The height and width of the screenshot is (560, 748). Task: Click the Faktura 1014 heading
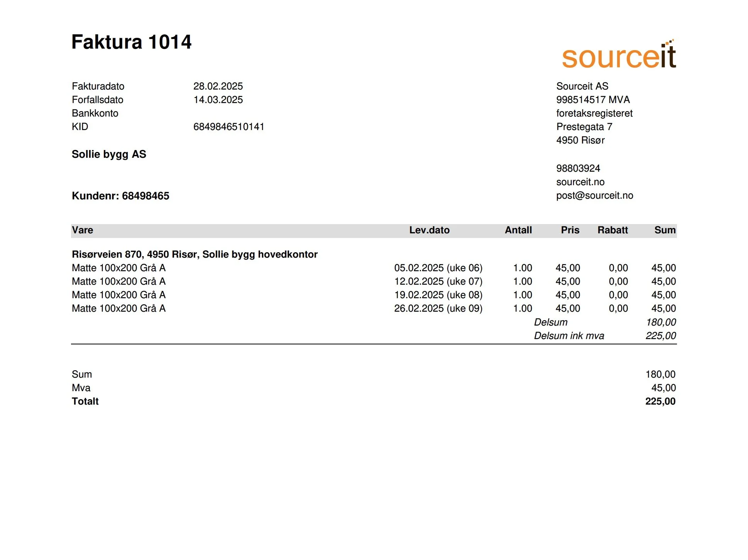131,42
